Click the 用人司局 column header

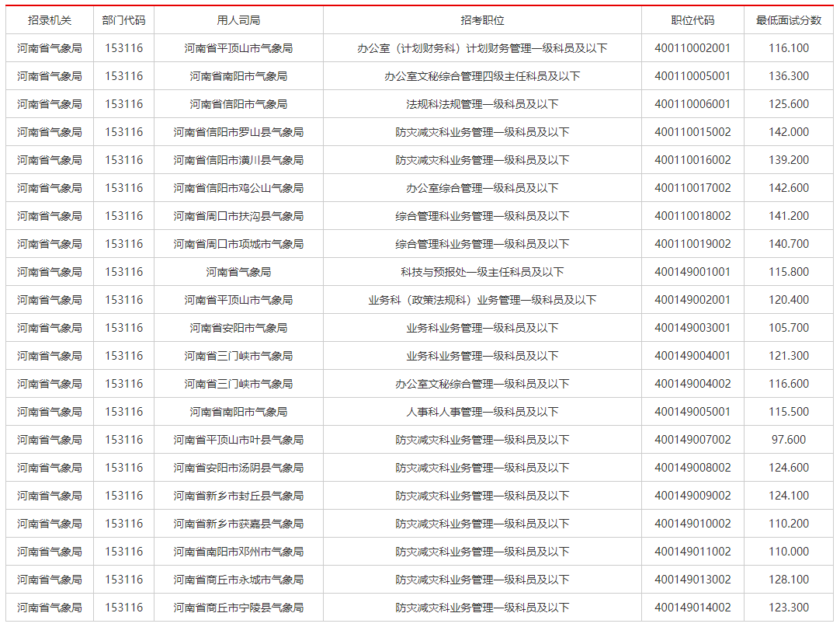pyautogui.click(x=238, y=20)
